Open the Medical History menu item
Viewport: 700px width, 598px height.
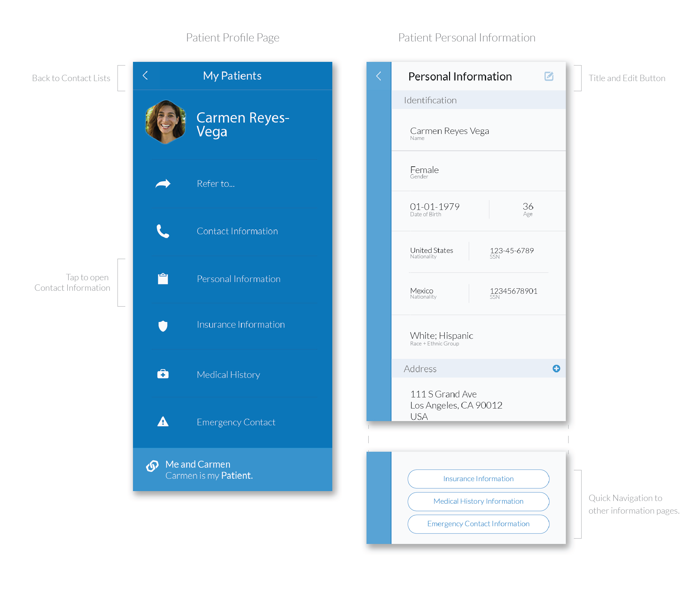click(x=228, y=375)
